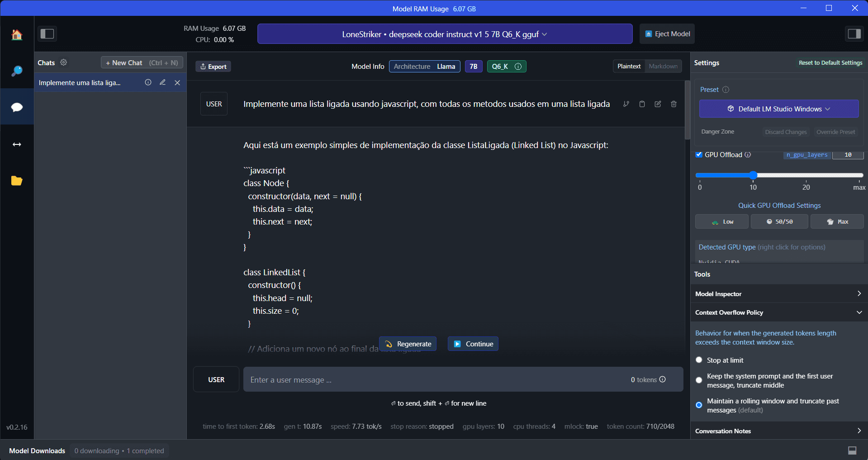The image size is (868, 460).
Task: Show info for chat 'Implemente uma lista liga...'
Action: point(148,82)
